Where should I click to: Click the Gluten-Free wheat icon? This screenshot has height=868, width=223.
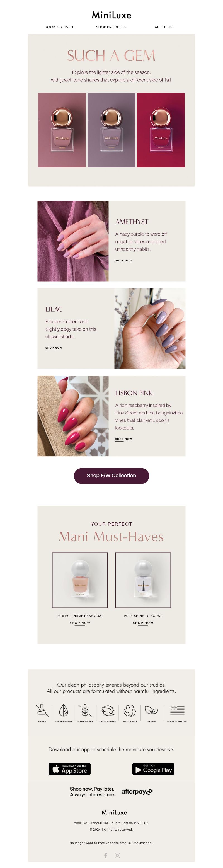[85, 710]
